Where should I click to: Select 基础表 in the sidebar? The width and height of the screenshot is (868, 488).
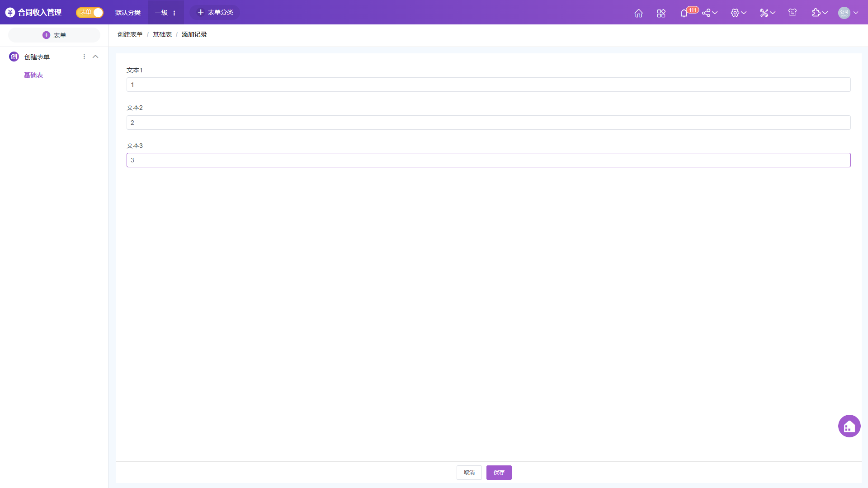click(33, 75)
